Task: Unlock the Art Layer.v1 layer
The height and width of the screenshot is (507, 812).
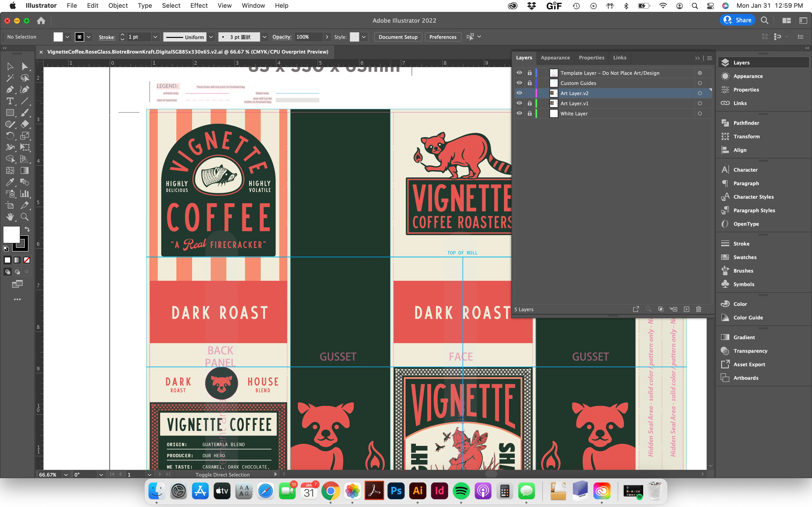Action: [529, 103]
